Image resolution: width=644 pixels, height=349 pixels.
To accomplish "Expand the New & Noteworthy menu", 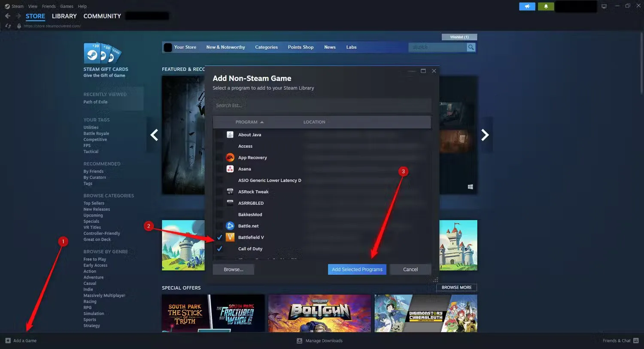I will pyautogui.click(x=225, y=47).
